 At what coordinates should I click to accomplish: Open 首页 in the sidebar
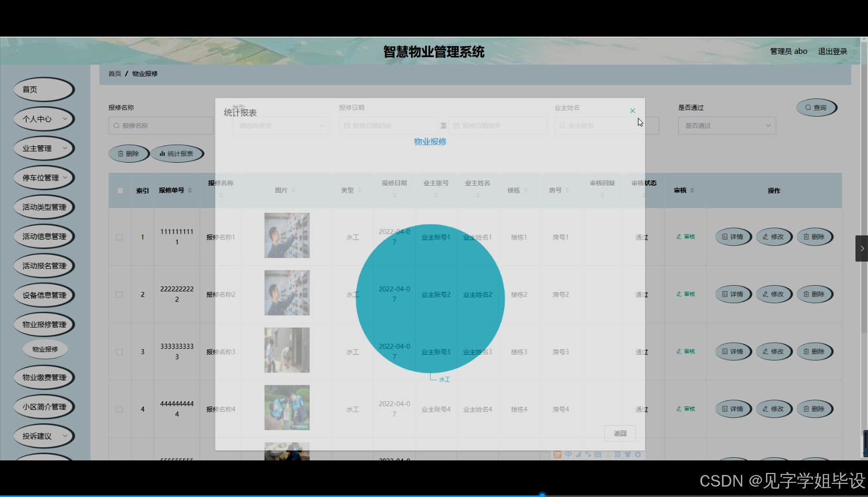pos(44,89)
